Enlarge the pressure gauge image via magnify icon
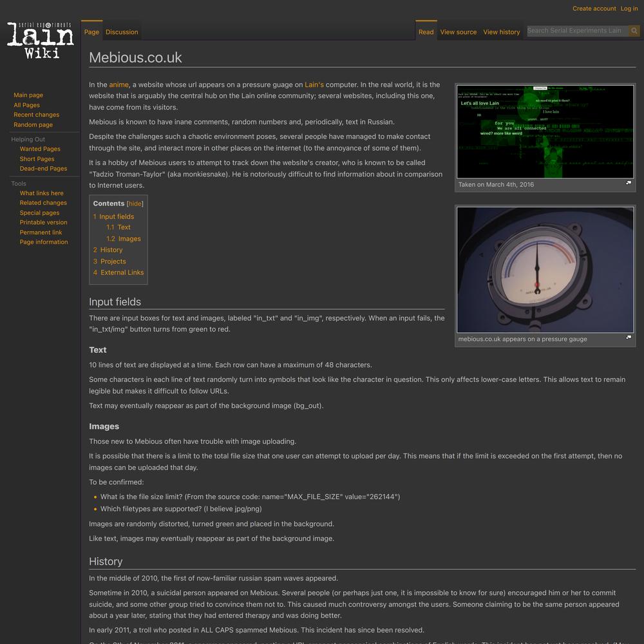The width and height of the screenshot is (644, 644). (x=629, y=337)
